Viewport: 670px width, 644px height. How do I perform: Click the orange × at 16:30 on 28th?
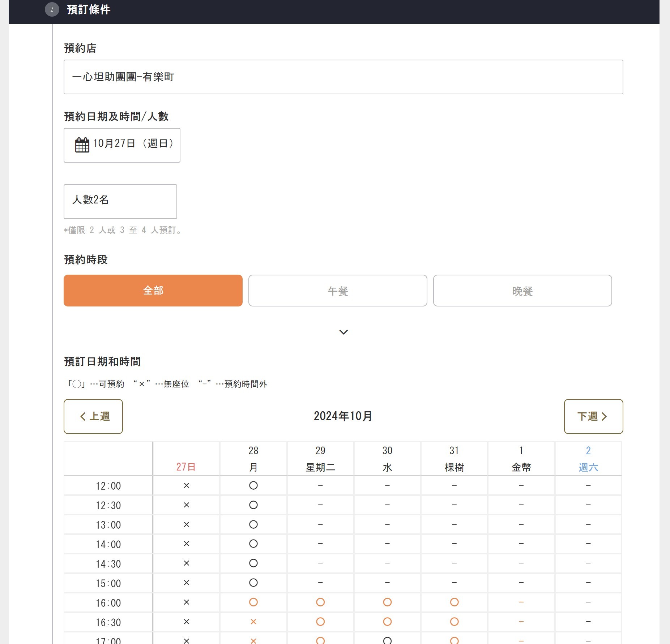tap(253, 622)
